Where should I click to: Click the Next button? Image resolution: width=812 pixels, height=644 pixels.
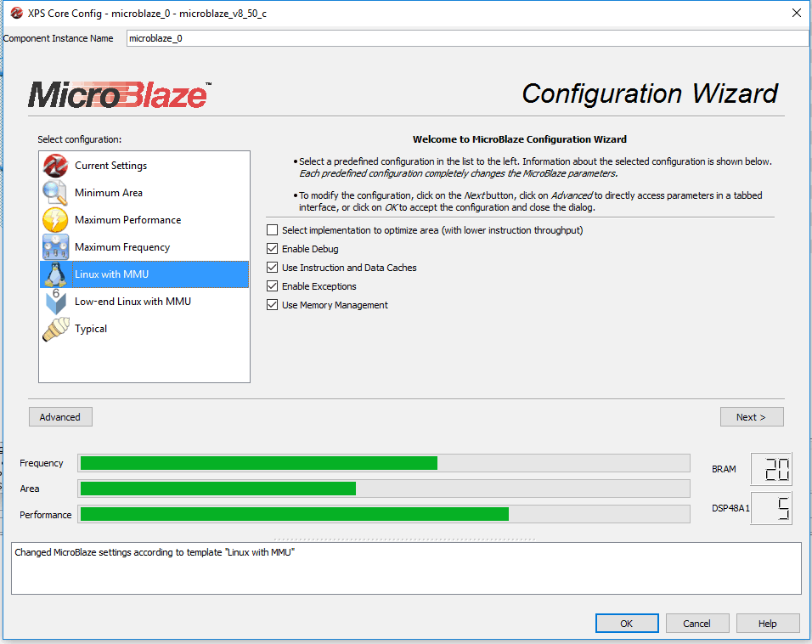click(x=751, y=416)
